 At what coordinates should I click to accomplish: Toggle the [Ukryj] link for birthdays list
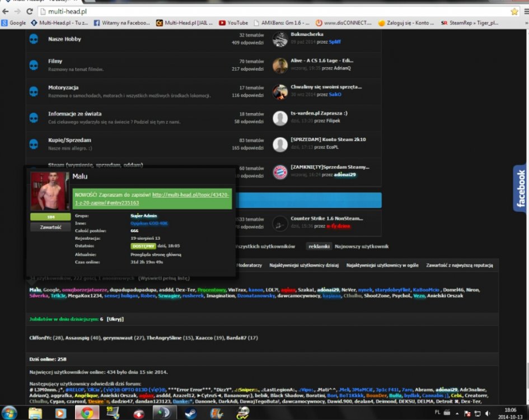116,319
